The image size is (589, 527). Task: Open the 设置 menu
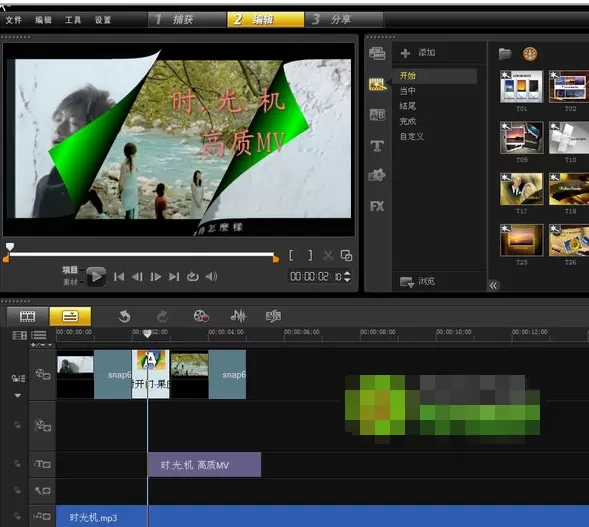click(x=103, y=20)
